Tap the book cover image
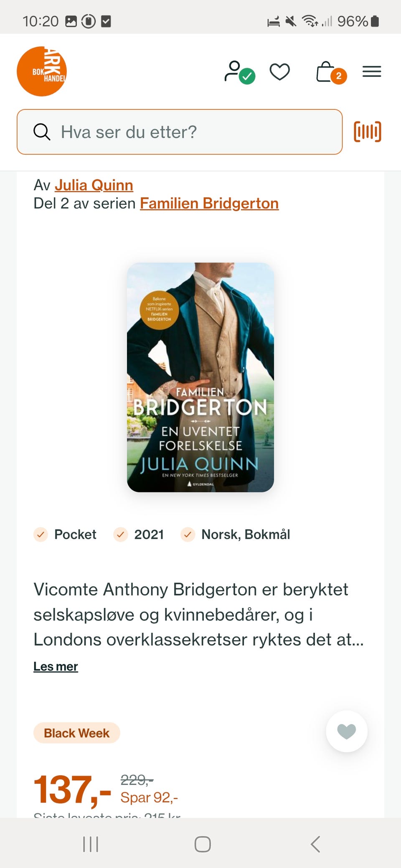The width and height of the screenshot is (401, 868). point(200,377)
